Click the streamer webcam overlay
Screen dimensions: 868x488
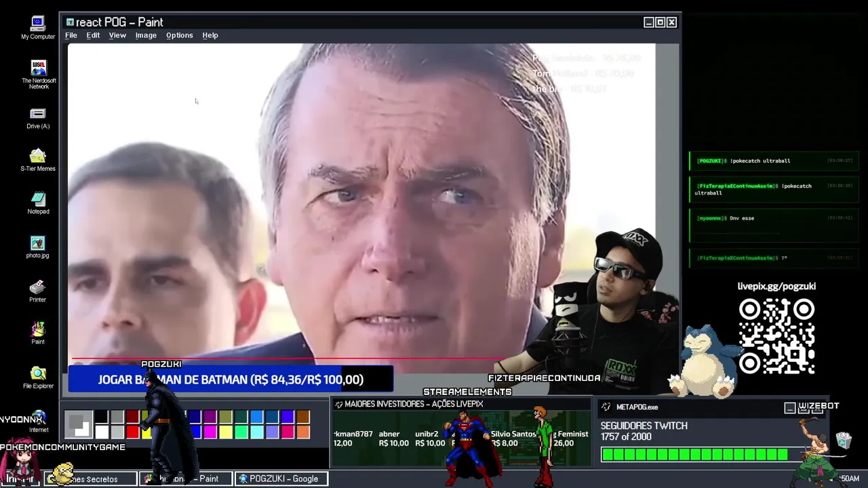tap(597, 302)
